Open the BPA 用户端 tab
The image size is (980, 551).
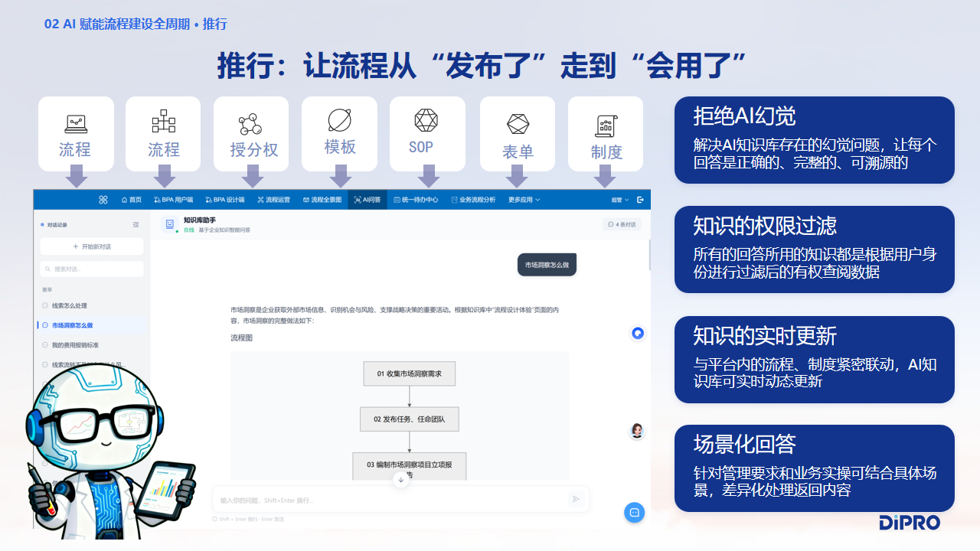coord(173,200)
